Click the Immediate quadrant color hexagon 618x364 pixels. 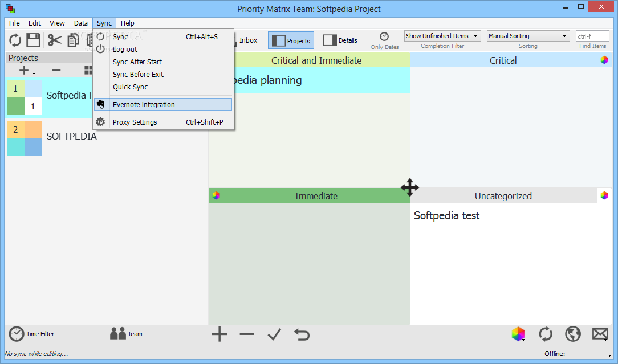(x=216, y=195)
